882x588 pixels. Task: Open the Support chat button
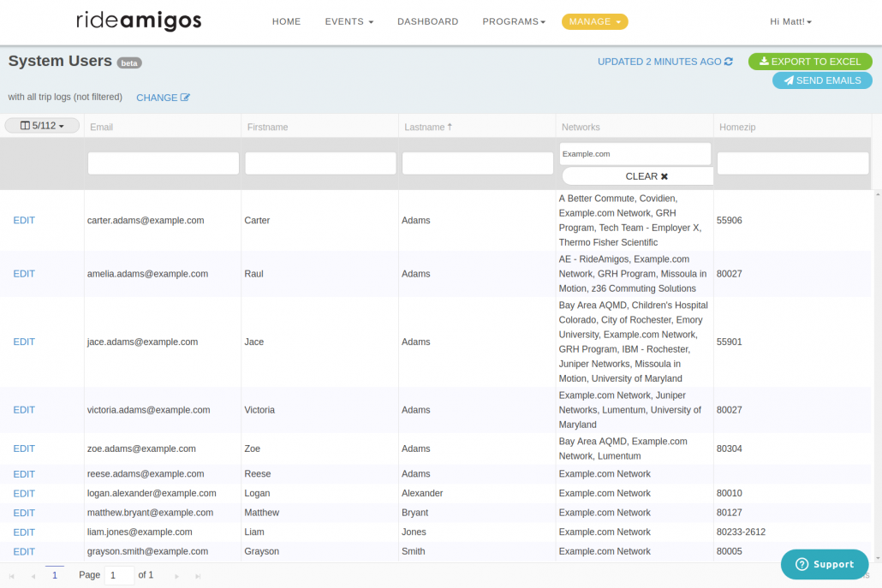pyautogui.click(x=824, y=564)
